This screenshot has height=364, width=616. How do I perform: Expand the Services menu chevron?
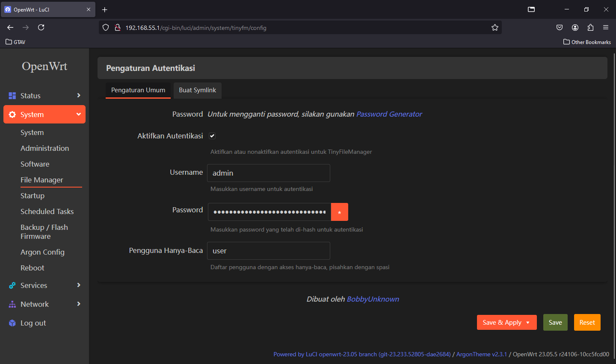pos(79,285)
